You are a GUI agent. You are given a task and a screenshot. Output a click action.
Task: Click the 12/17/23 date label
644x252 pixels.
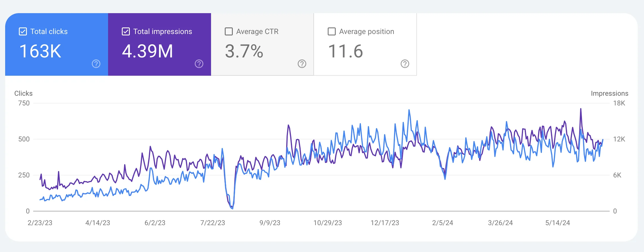tap(385, 223)
